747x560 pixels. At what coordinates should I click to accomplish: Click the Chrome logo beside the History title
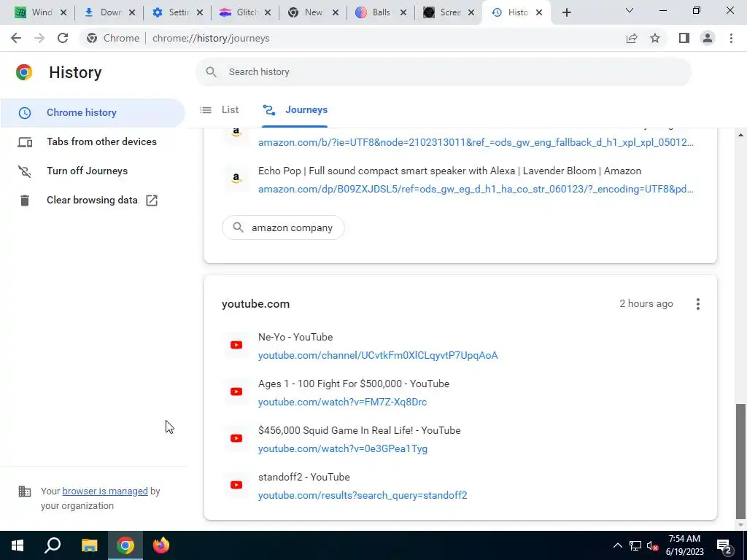tap(24, 72)
